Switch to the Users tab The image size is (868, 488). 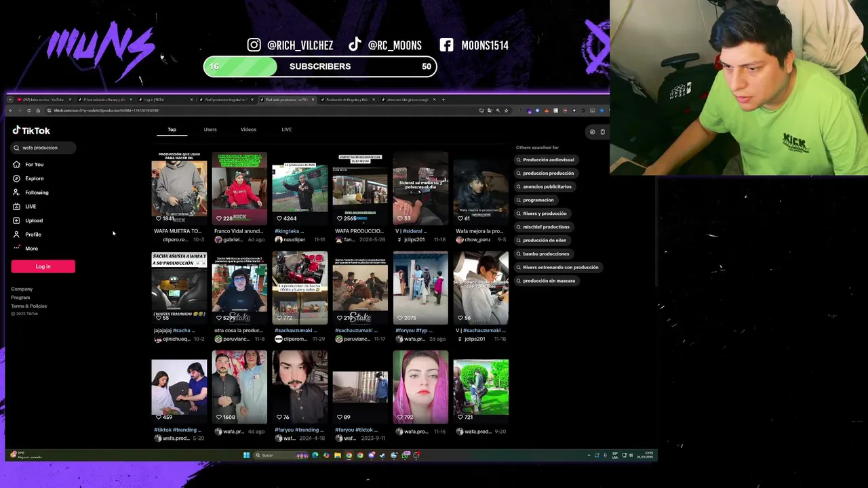[210, 129]
